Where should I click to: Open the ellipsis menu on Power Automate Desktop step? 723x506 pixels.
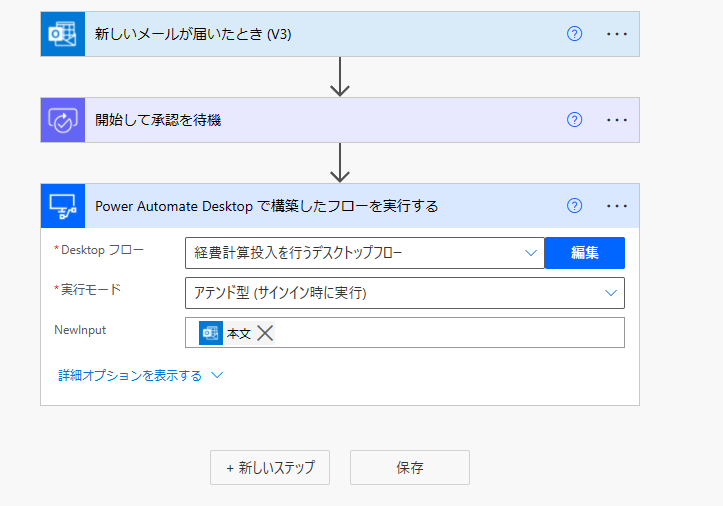pos(616,206)
